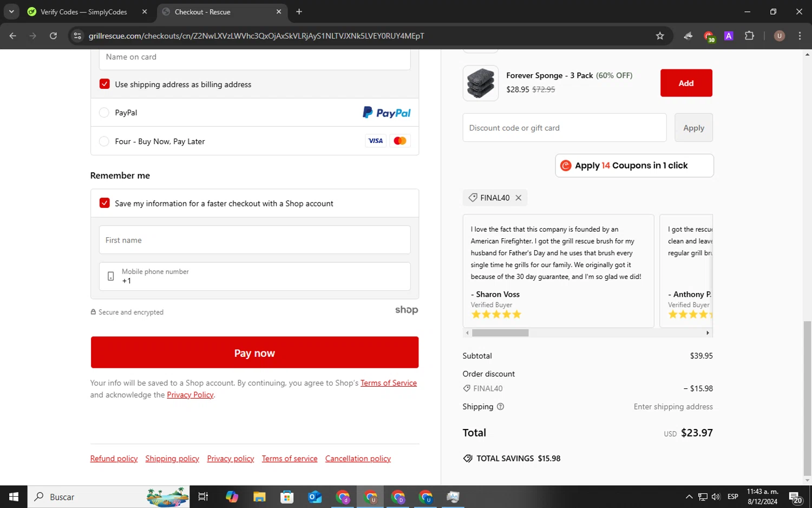Click the ESP language indicator

[733, 497]
